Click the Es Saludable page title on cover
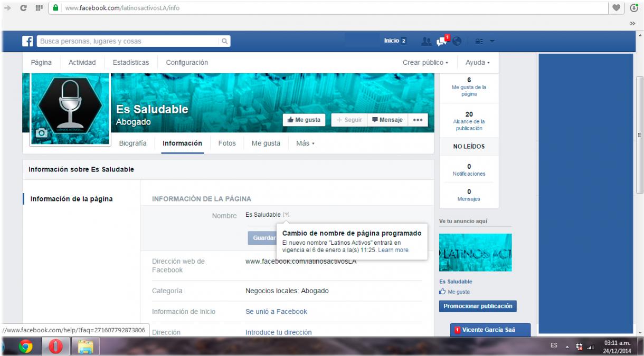 [x=152, y=110]
